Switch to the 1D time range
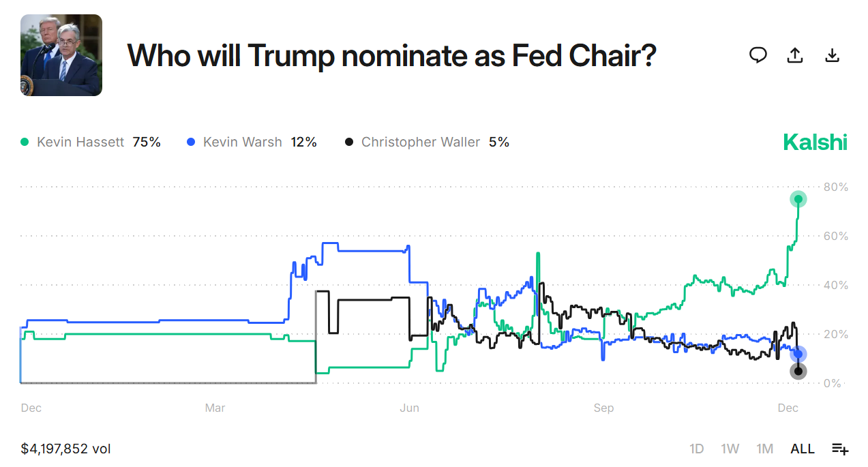 pos(697,449)
